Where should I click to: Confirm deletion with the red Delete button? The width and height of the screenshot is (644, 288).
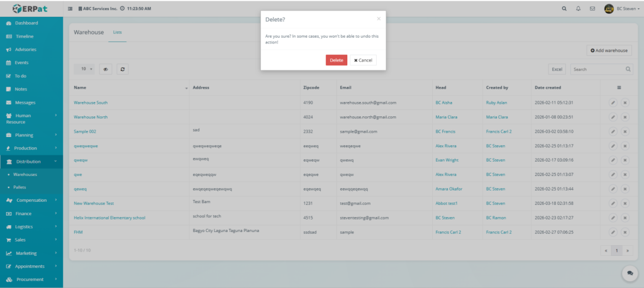[x=336, y=60]
